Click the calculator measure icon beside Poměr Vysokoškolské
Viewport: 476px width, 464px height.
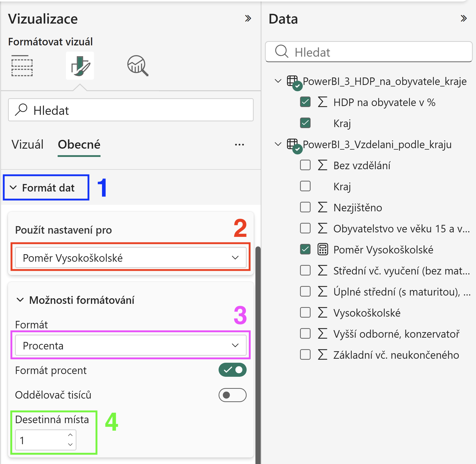(x=323, y=249)
